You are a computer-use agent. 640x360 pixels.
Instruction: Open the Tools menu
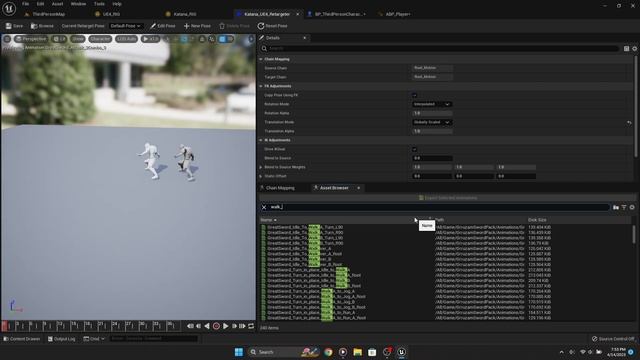[x=99, y=4]
